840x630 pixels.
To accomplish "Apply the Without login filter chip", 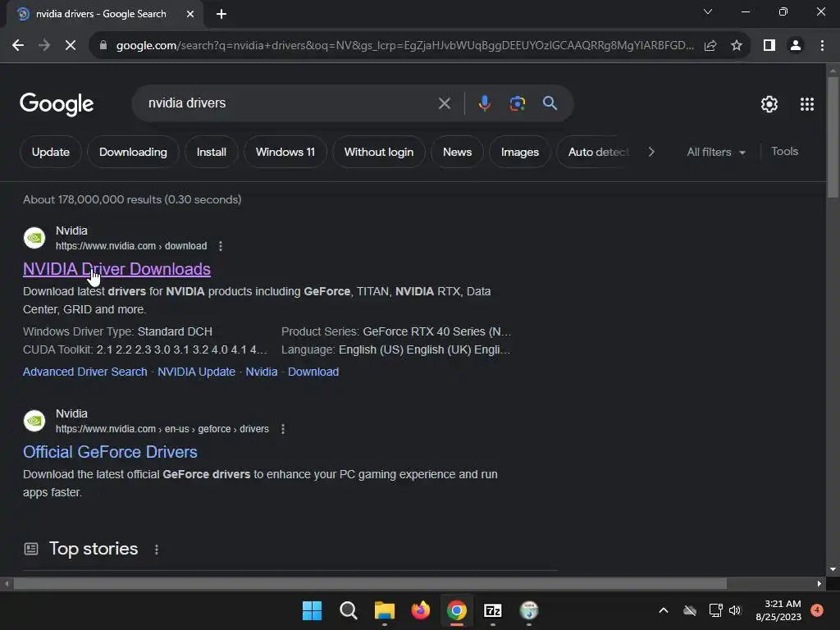I will pyautogui.click(x=379, y=152).
